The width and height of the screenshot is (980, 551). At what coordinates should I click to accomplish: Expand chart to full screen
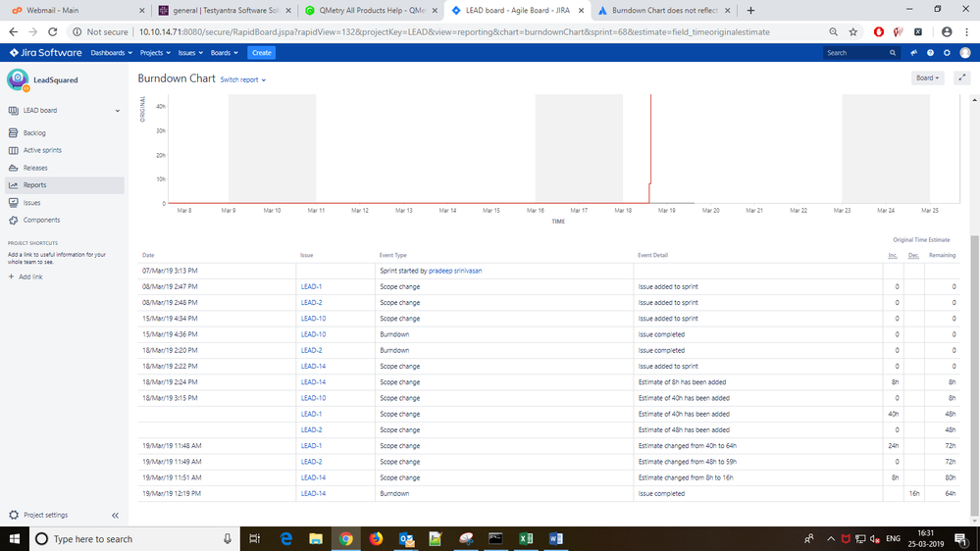[962, 78]
